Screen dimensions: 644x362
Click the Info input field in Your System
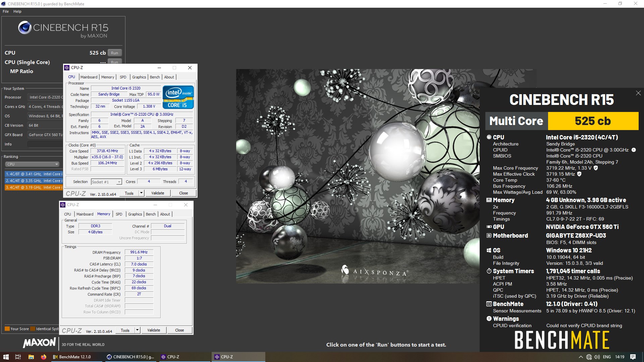[x=45, y=144]
